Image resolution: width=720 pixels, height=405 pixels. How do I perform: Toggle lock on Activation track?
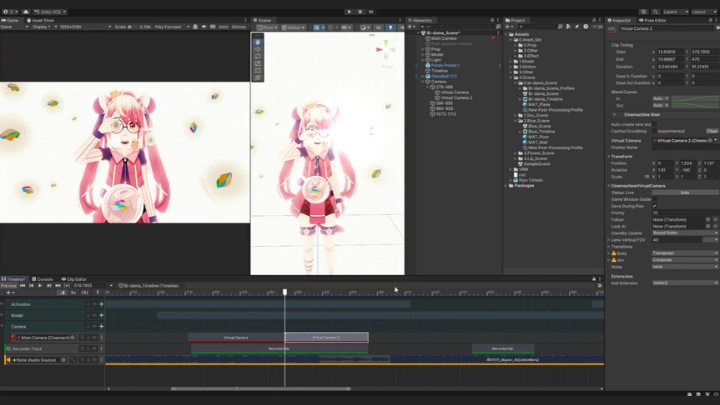pos(88,304)
